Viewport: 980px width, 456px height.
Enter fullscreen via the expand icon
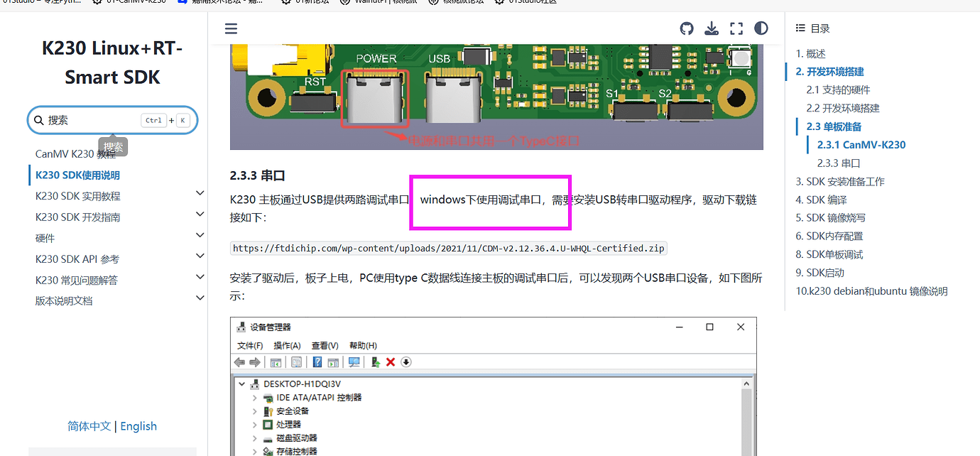pyautogui.click(x=736, y=28)
